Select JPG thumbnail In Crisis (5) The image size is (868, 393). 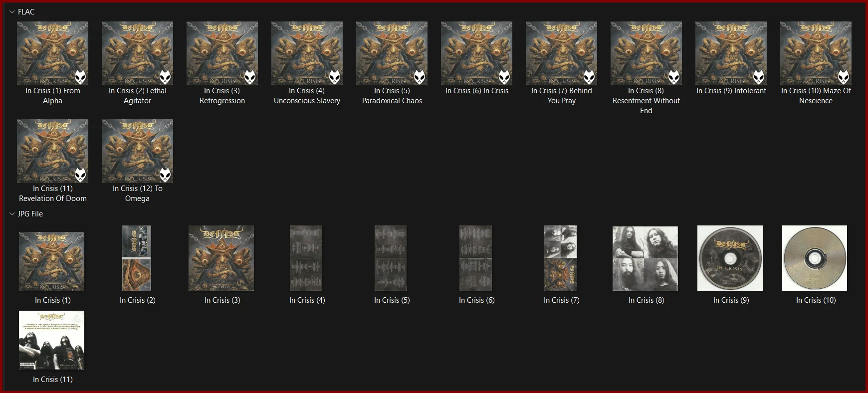391,258
